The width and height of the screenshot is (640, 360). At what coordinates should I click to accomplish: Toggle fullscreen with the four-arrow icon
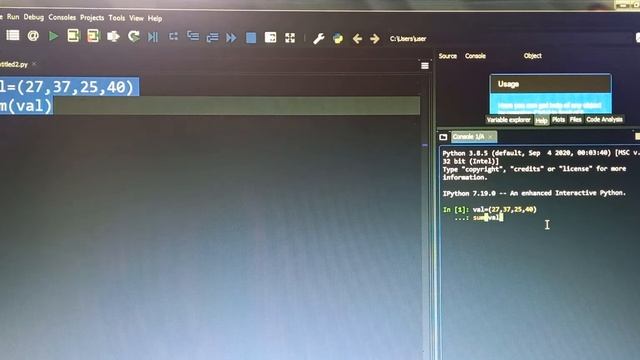[x=290, y=38]
